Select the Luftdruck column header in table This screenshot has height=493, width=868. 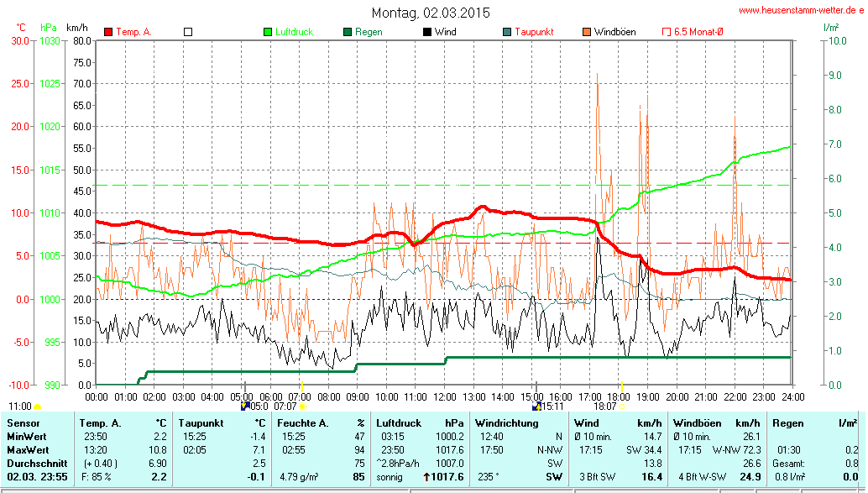pyautogui.click(x=398, y=423)
